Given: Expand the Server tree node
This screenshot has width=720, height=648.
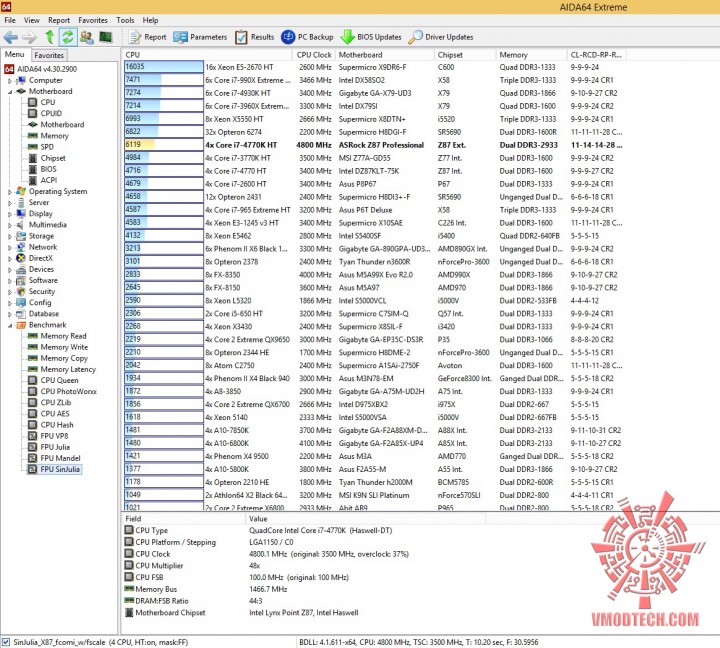Looking at the screenshot, I should coord(10,203).
